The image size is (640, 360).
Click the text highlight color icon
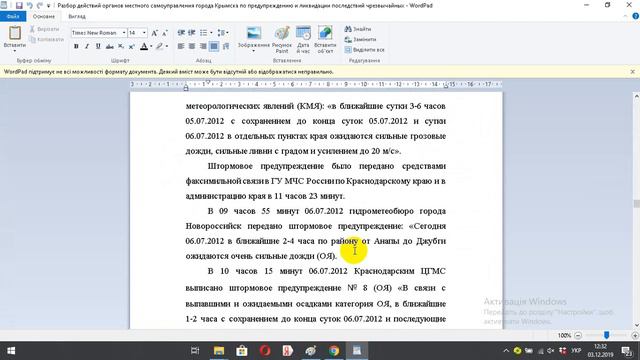(x=160, y=47)
